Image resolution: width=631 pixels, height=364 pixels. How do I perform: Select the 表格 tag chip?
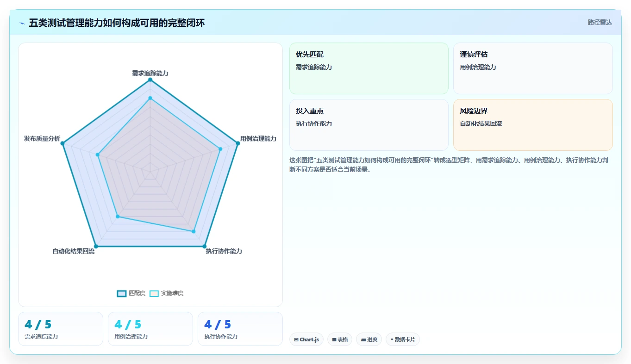[339, 339]
